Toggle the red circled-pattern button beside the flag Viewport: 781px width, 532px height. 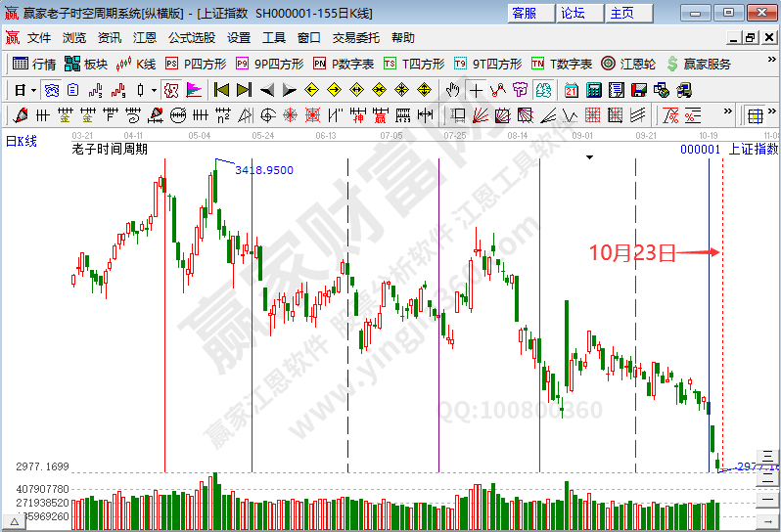(x=170, y=90)
